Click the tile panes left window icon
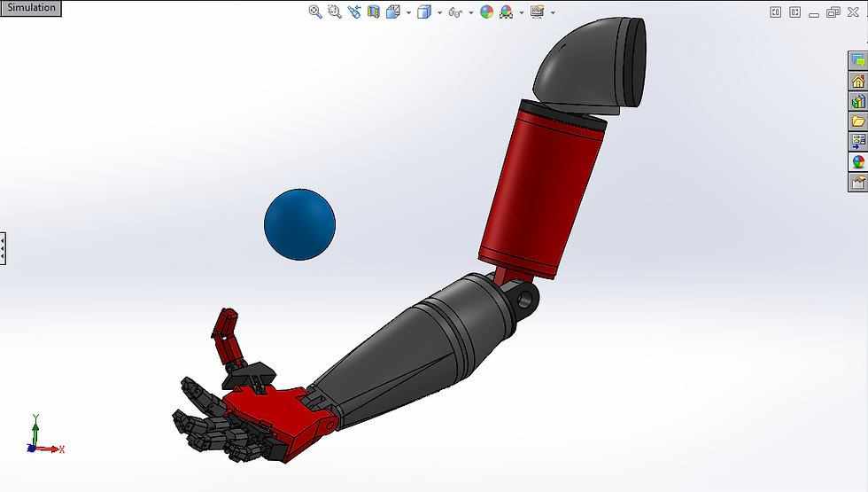This screenshot has width=868, height=492. (x=776, y=12)
